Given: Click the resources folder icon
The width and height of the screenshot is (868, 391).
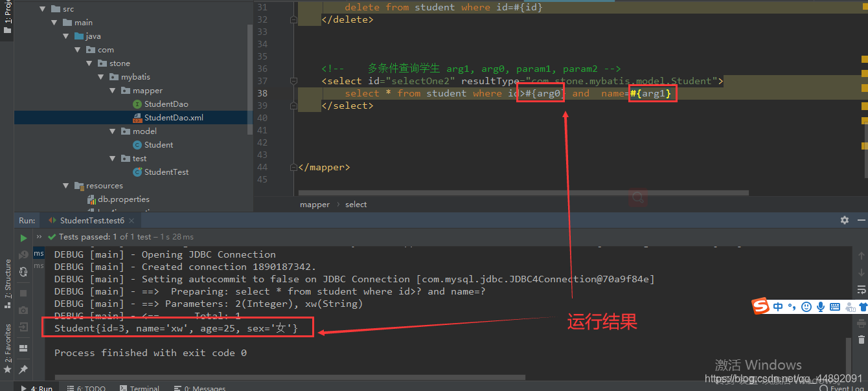Looking at the screenshot, I should (x=79, y=186).
